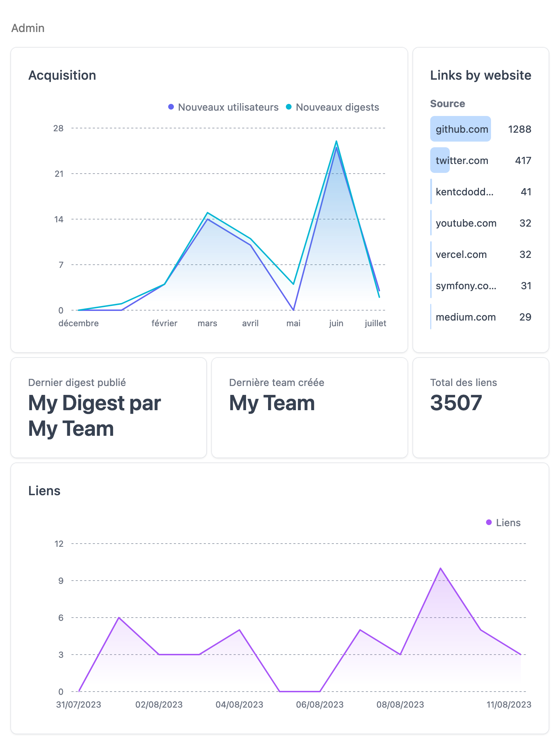This screenshot has width=560, height=746.
Task: Open My Digest par My Team
Action: (95, 416)
